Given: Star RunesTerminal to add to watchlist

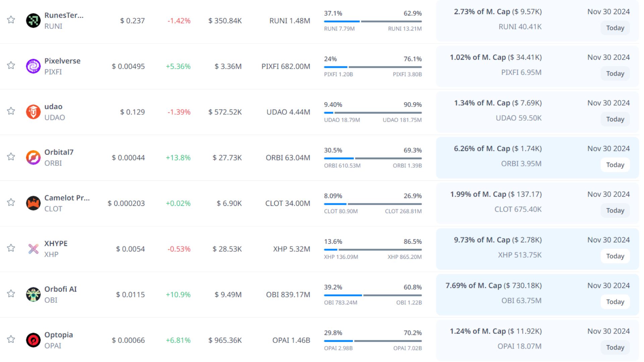Looking at the screenshot, I should [11, 19].
